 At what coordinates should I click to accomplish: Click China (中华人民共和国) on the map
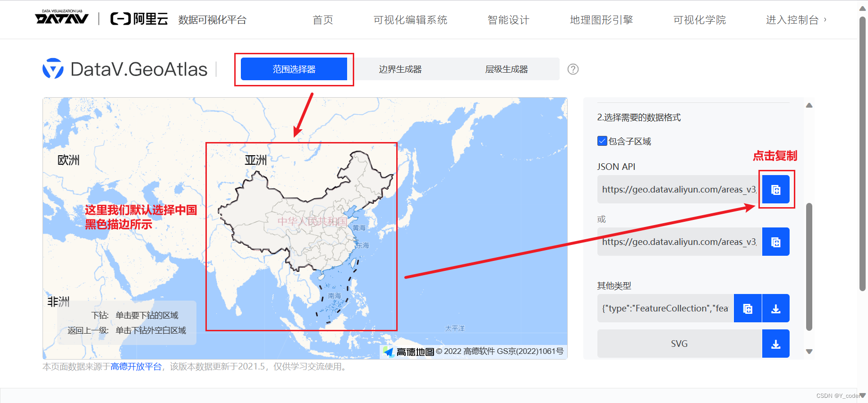(x=312, y=221)
